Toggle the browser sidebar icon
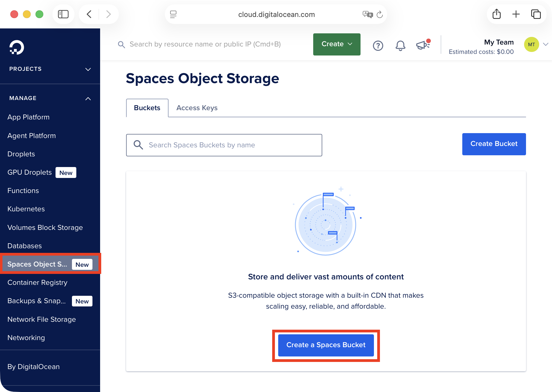552x392 pixels. [x=63, y=14]
